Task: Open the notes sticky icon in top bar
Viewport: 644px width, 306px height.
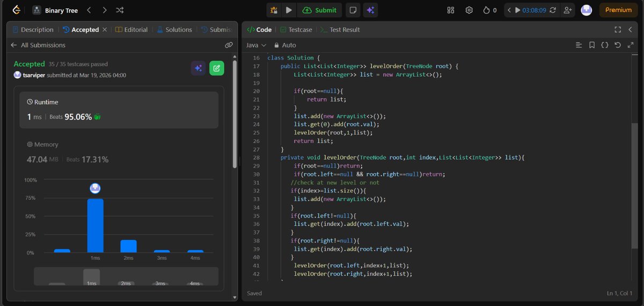Action: (x=353, y=10)
